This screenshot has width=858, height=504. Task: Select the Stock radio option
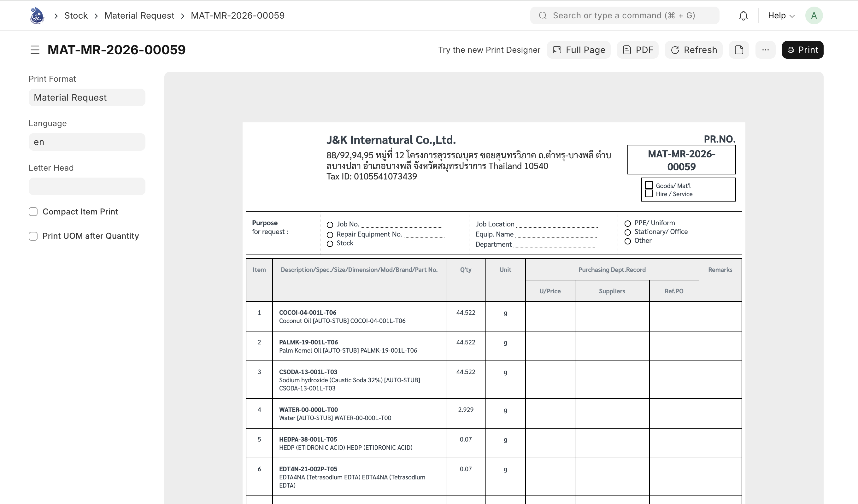[x=330, y=244]
